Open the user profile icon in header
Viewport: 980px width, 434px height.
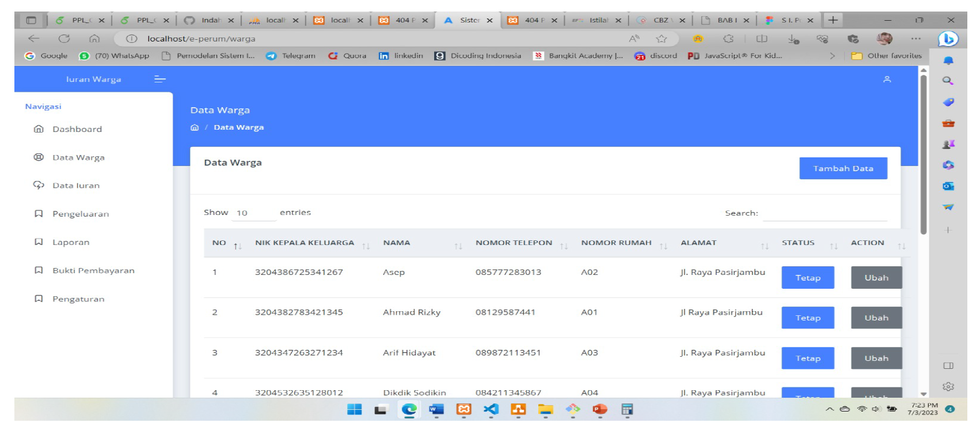click(887, 79)
